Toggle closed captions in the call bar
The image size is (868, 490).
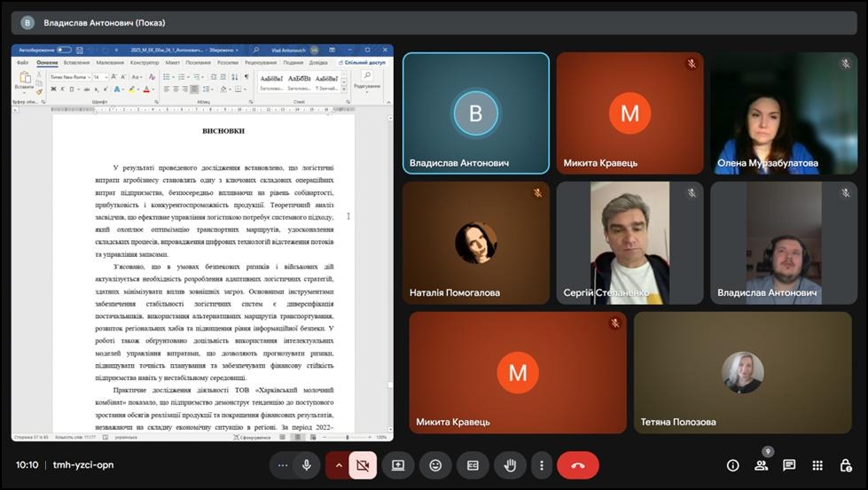473,465
